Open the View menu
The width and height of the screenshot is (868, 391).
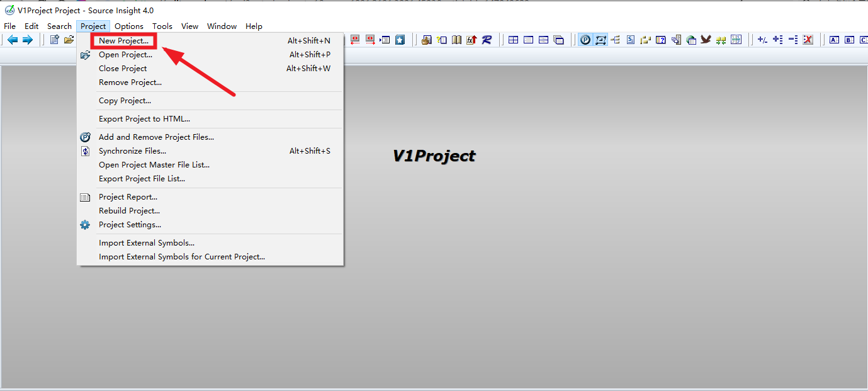pyautogui.click(x=189, y=26)
